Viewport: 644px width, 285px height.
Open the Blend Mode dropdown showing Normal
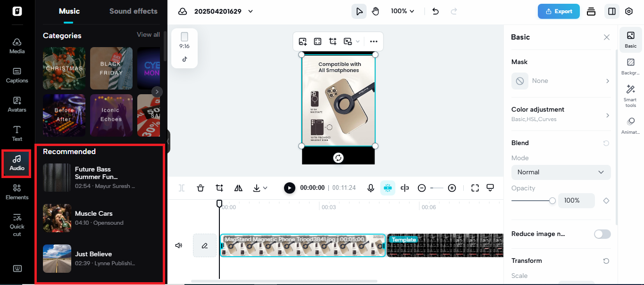tap(560, 172)
